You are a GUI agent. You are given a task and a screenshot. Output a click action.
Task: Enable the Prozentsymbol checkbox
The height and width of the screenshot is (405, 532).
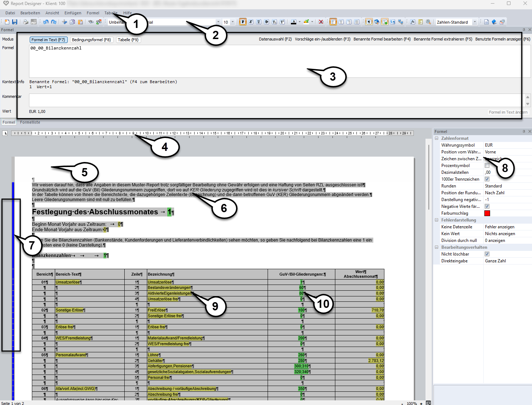point(487,166)
